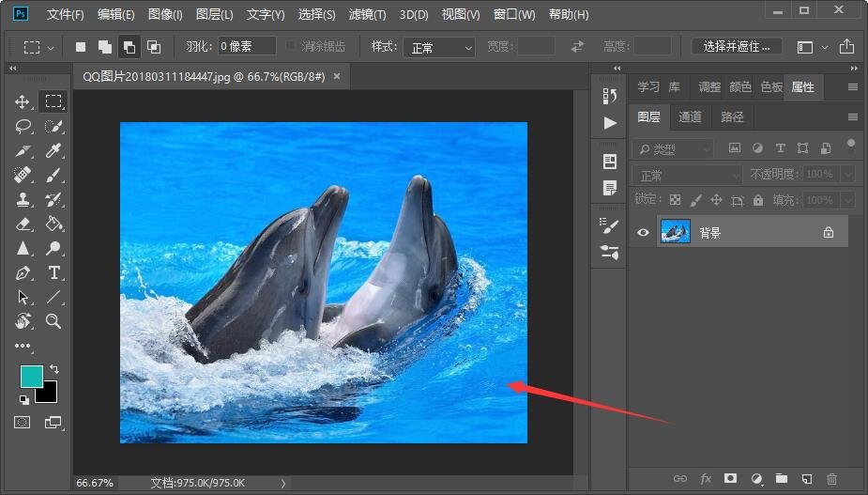Select the Move tool

pos(23,101)
